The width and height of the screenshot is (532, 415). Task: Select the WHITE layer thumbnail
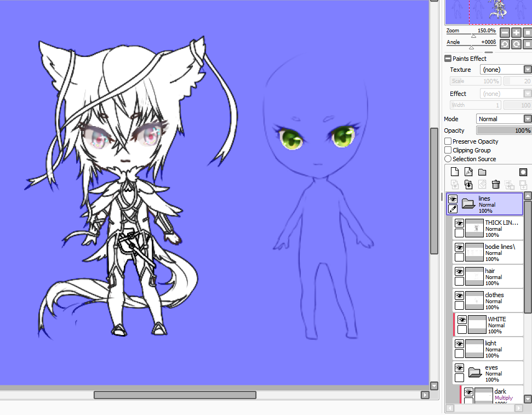pos(477,325)
